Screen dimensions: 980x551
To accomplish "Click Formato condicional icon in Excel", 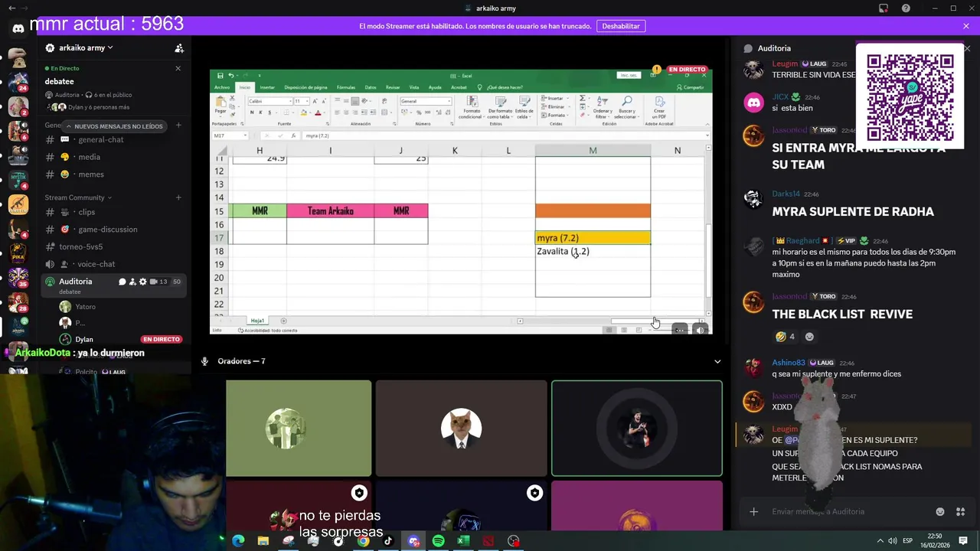I will pyautogui.click(x=472, y=101).
